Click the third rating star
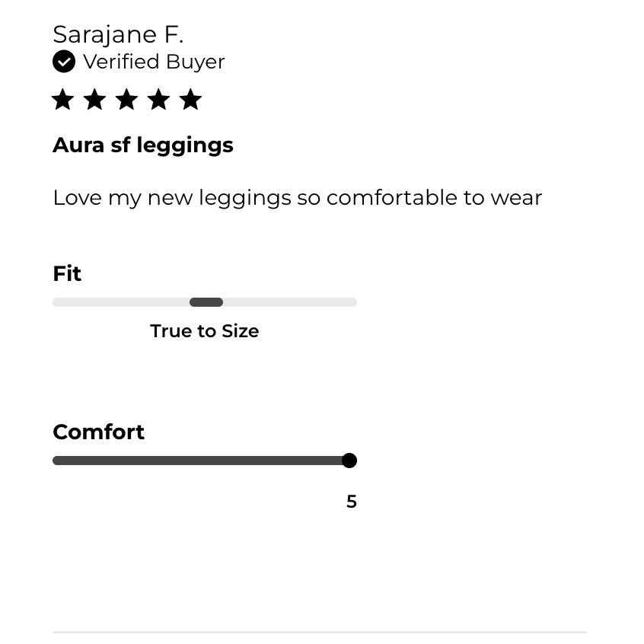This screenshot has height=644, width=644. point(126,100)
